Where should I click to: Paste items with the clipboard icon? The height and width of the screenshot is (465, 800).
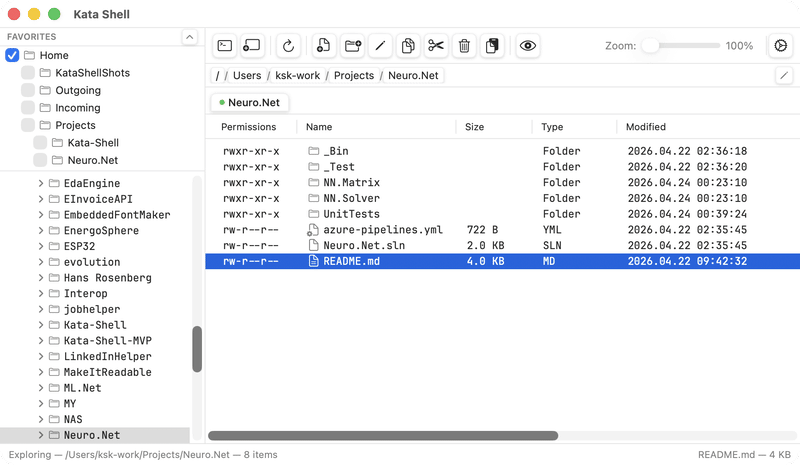tap(492, 46)
